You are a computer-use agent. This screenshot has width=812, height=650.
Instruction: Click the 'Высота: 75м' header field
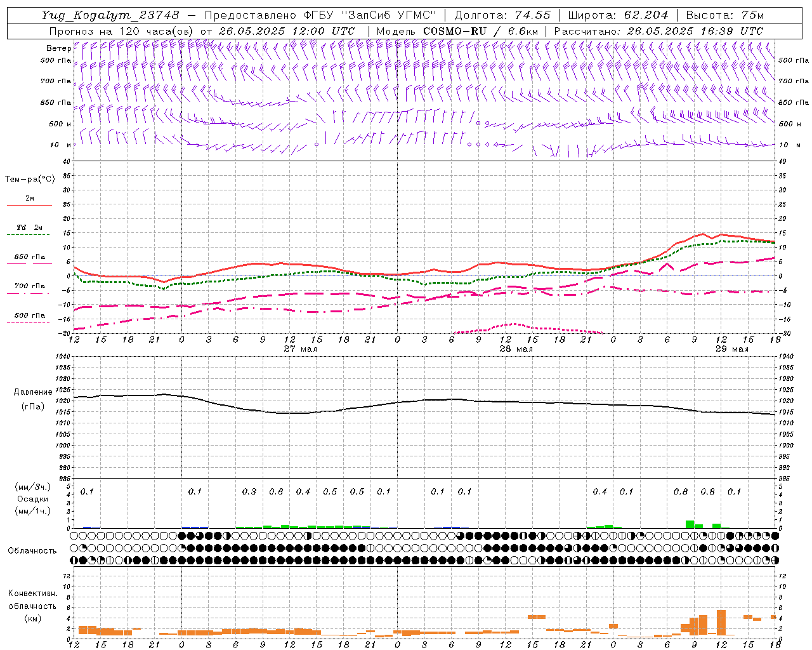click(724, 15)
